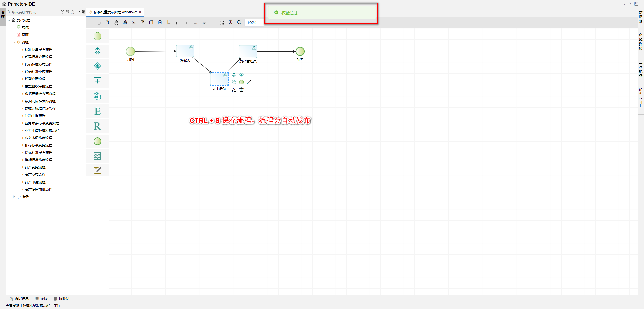Click the edit pencil icon beside 人工活动 node
The image size is (644, 309).
(234, 90)
